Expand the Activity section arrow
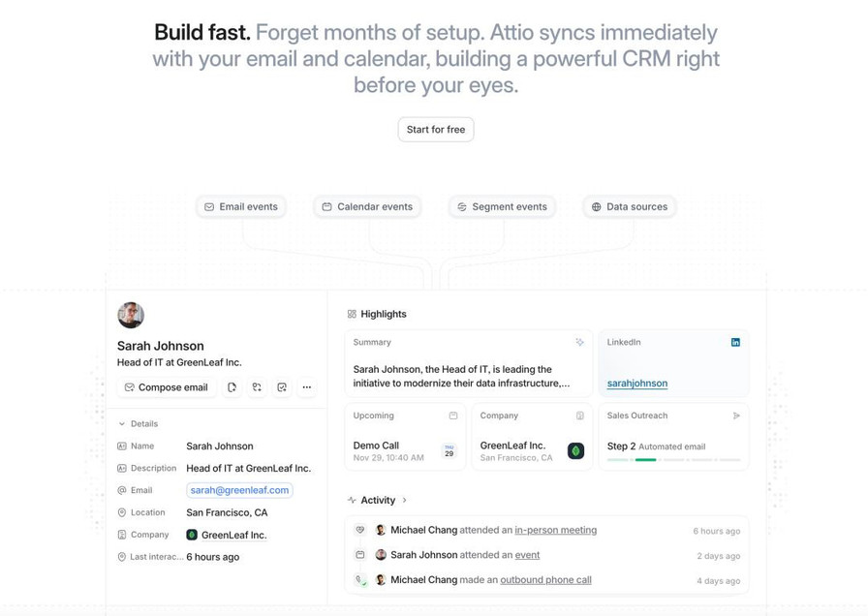 click(405, 501)
